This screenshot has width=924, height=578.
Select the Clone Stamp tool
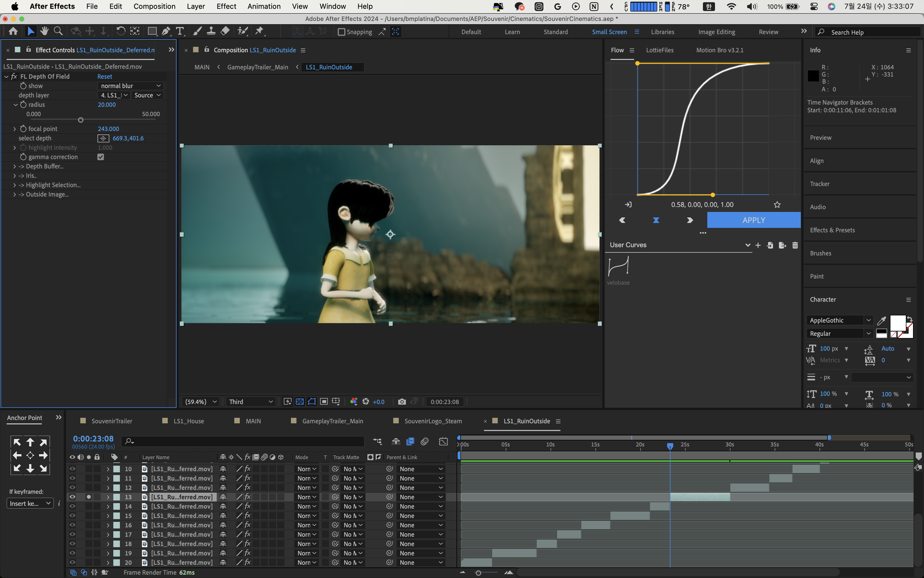pyautogui.click(x=211, y=31)
